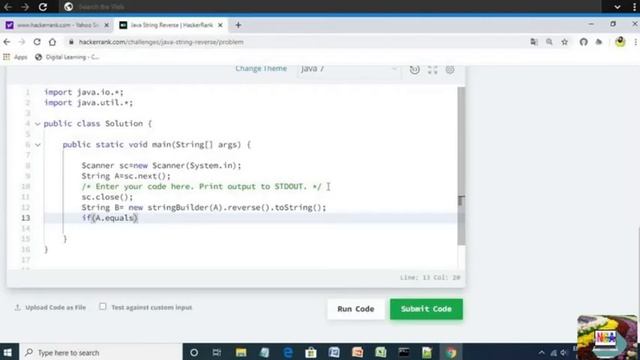The height and width of the screenshot is (360, 640).
Task: Open Excel from the taskbar
Action: point(380,352)
